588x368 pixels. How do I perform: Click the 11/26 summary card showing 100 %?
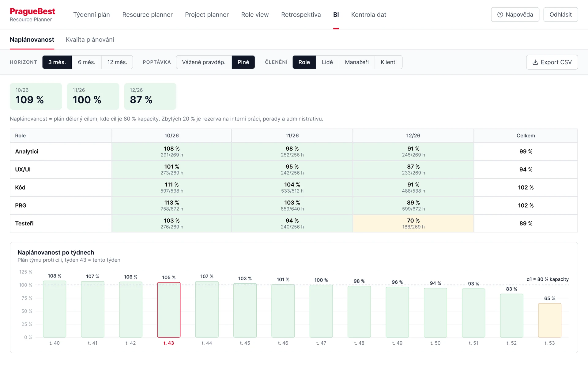(x=93, y=96)
